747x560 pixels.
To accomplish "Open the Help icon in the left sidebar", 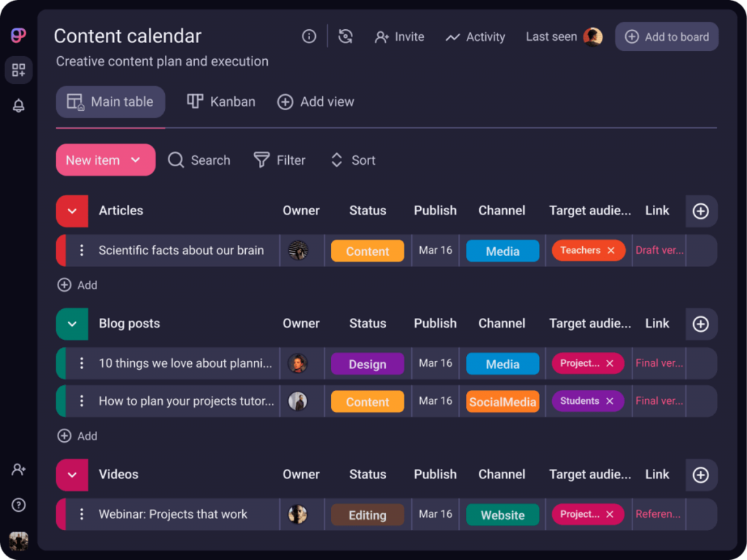I will pos(18,505).
